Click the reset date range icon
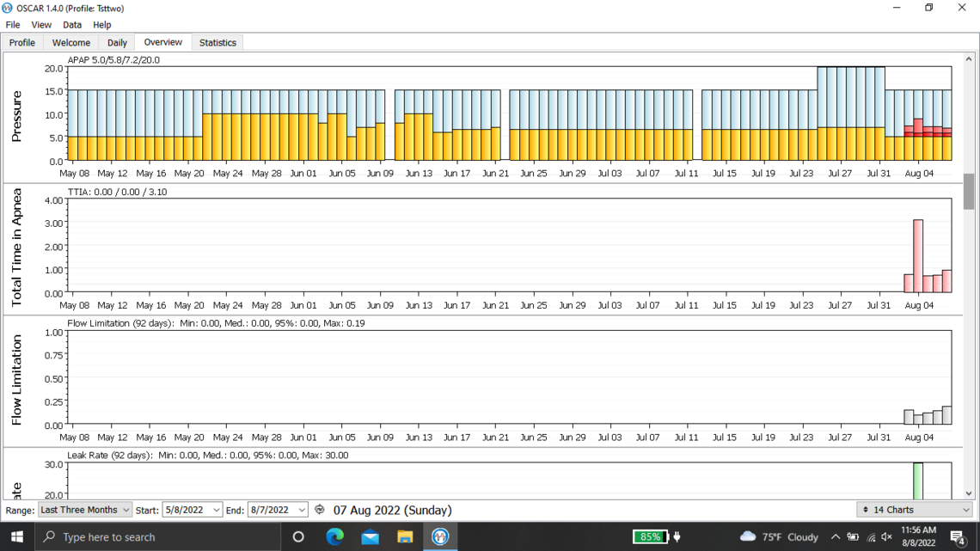 pos(320,510)
